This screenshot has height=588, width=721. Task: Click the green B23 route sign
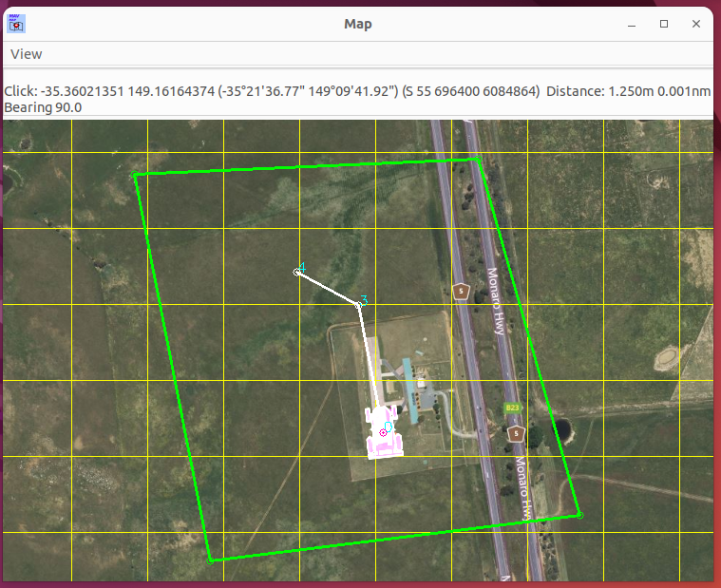point(512,408)
